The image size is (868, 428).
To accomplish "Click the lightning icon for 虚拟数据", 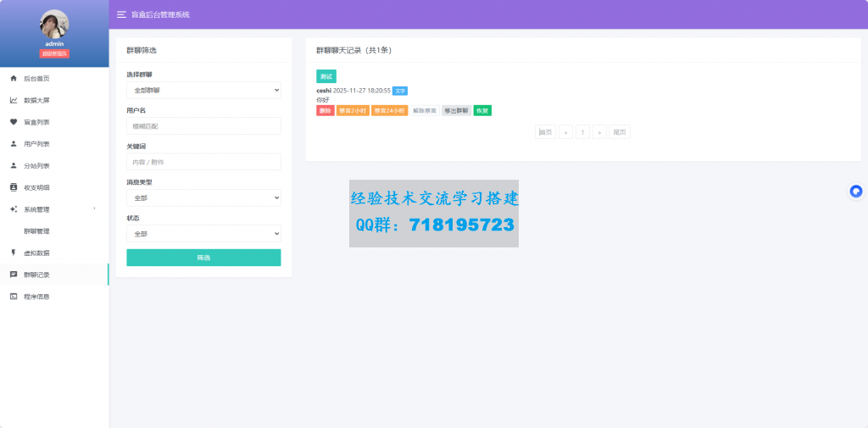I will 14,253.
